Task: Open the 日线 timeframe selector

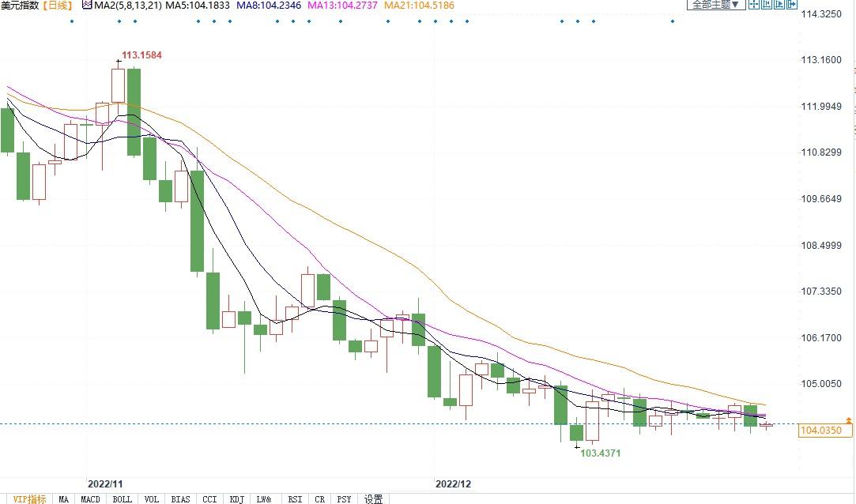Action: pyautogui.click(x=58, y=6)
